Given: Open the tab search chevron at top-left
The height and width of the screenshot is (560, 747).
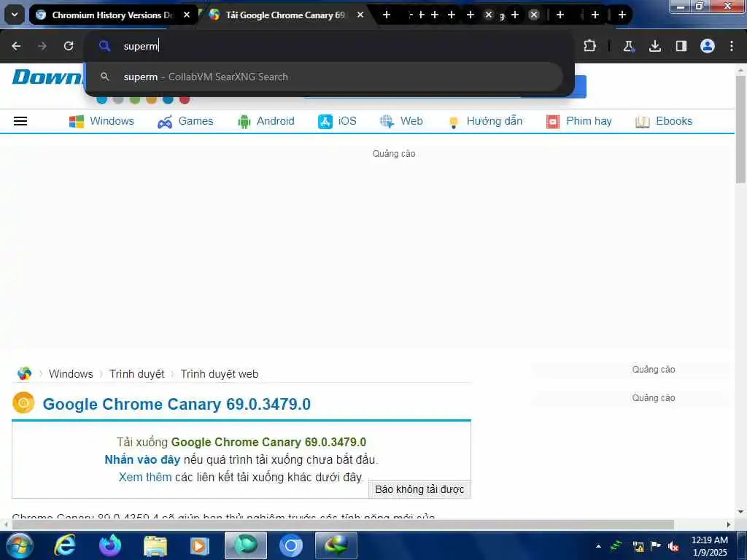Looking at the screenshot, I should pyautogui.click(x=15, y=15).
